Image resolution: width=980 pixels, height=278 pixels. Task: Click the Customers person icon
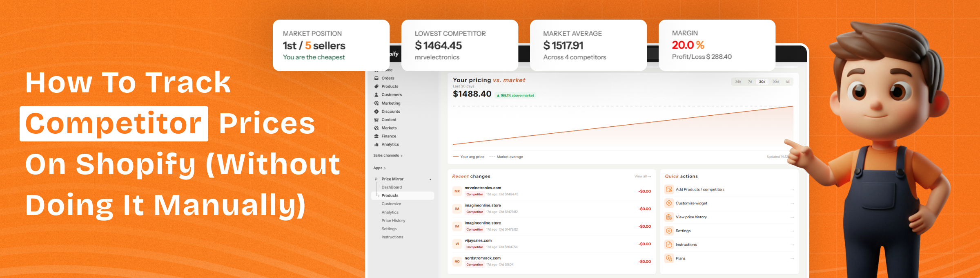pyautogui.click(x=376, y=94)
